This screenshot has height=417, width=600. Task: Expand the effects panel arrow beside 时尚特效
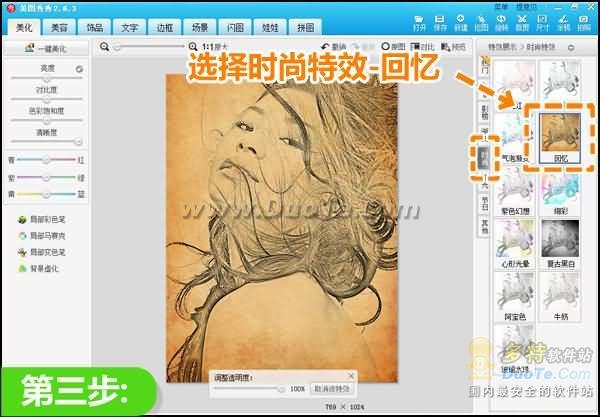coord(571,48)
